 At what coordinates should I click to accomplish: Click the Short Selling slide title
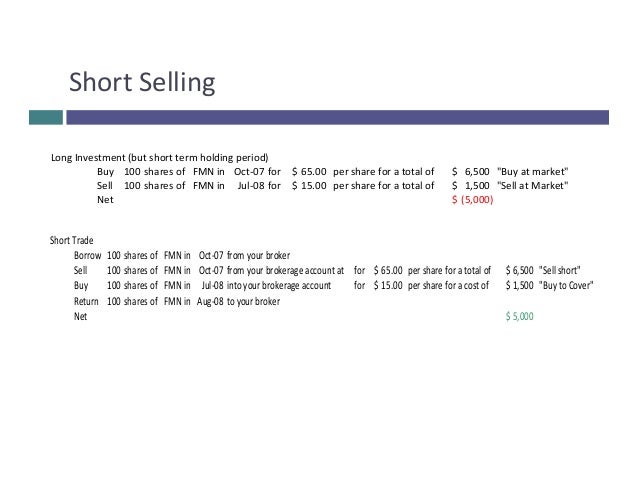click(x=142, y=83)
